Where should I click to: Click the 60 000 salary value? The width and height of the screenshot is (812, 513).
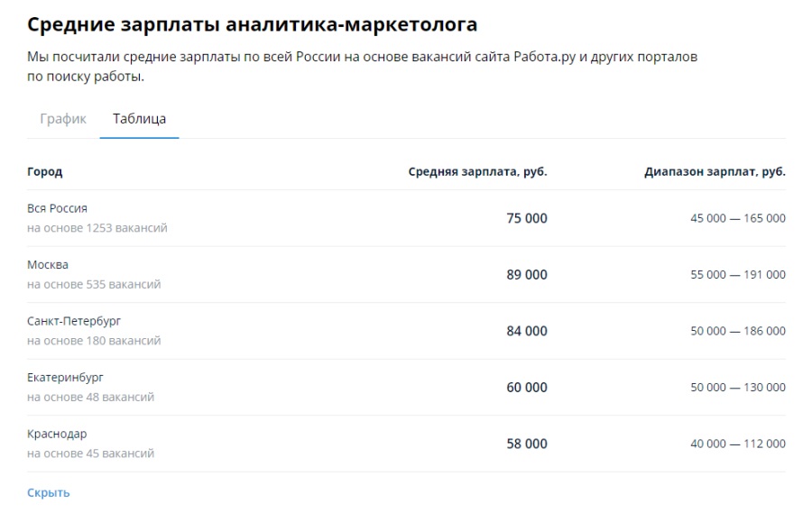coord(526,387)
